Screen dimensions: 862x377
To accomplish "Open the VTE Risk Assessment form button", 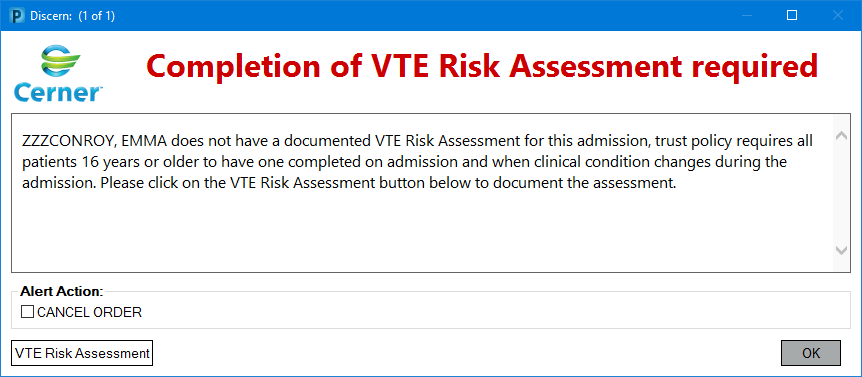I will [82, 353].
